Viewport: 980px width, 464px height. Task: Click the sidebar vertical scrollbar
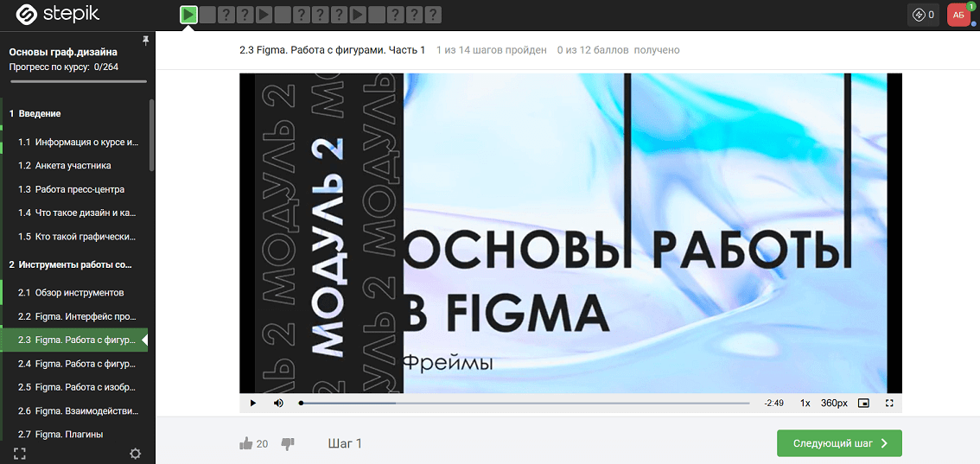click(x=151, y=134)
